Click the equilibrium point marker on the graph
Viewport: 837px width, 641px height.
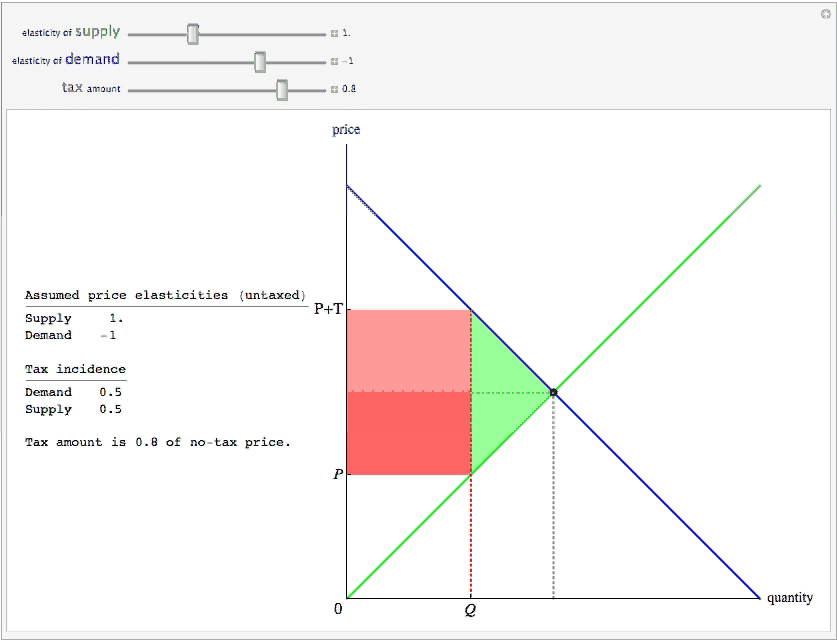point(554,393)
